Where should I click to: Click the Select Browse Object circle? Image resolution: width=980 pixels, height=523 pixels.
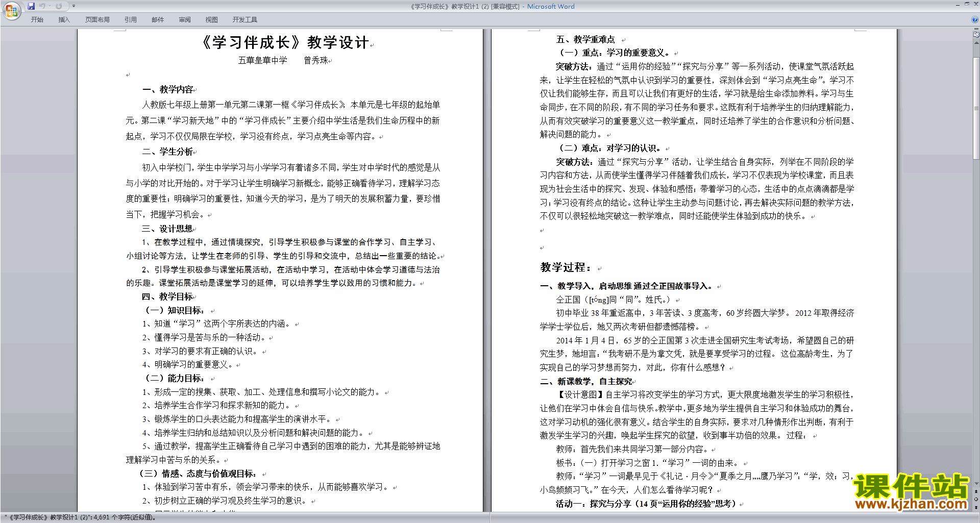click(x=976, y=499)
